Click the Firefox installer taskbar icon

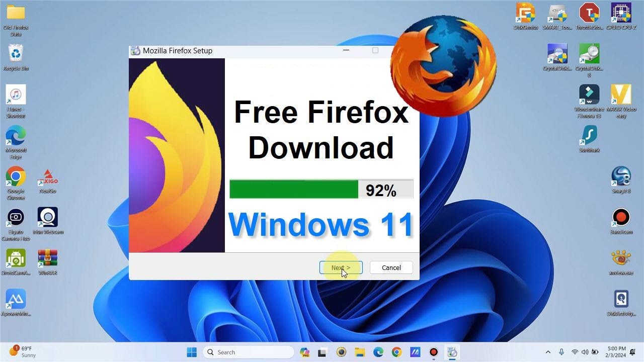point(452,352)
